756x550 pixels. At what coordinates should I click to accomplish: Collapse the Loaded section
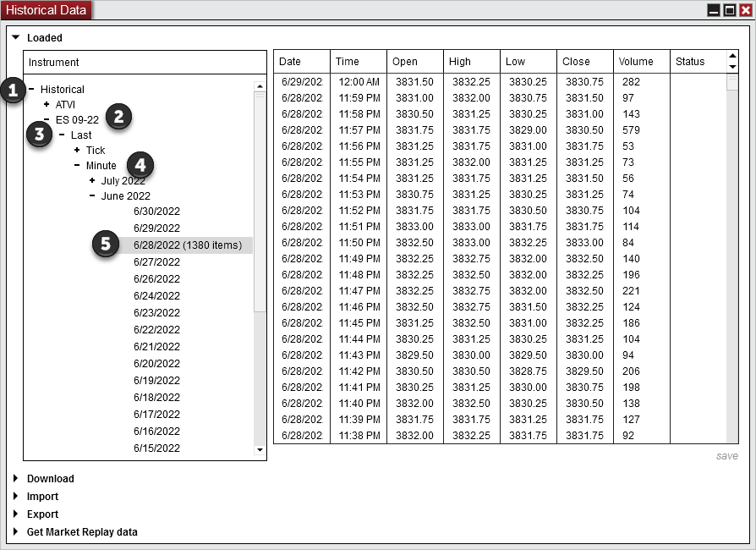(x=15, y=37)
